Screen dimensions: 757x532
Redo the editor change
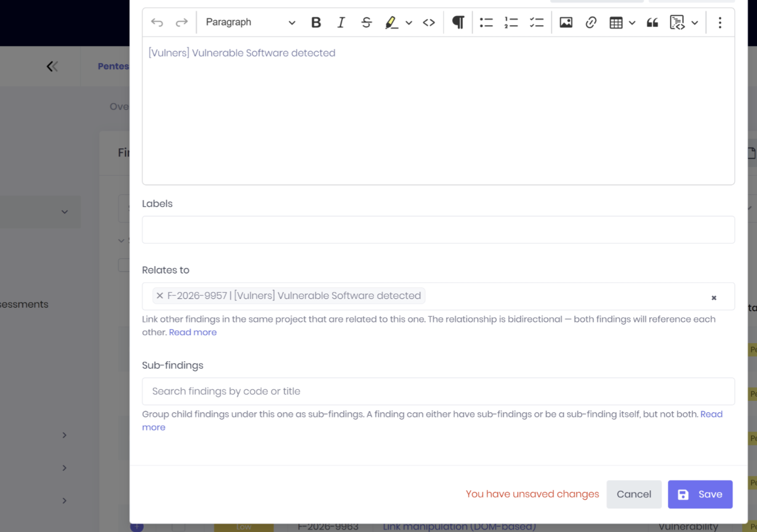[x=181, y=23]
